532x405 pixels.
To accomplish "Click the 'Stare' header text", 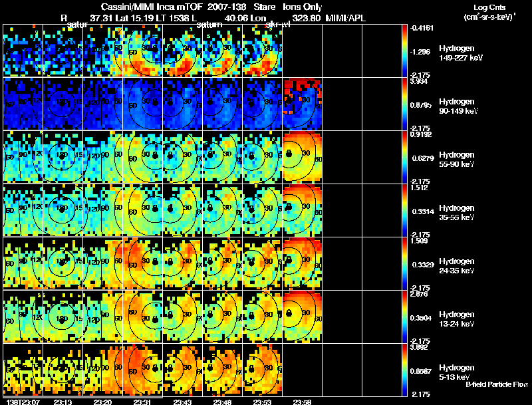I will pos(265,7).
